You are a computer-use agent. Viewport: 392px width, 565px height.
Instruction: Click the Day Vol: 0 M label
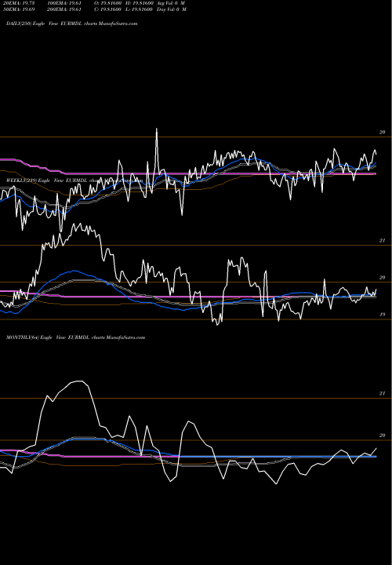(x=172, y=9)
